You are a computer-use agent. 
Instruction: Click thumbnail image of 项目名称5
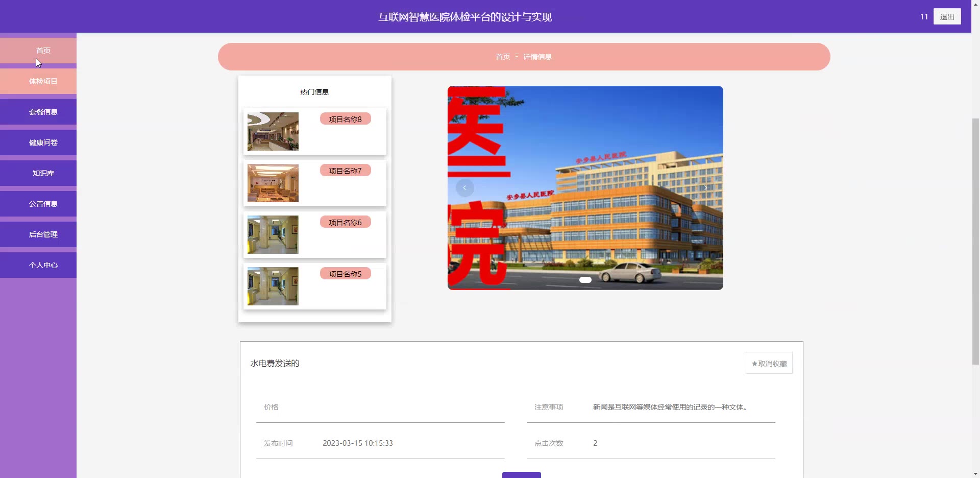[273, 286]
